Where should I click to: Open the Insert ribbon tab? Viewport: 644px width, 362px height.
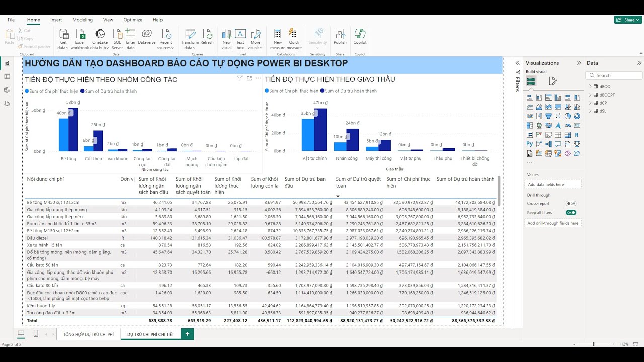[x=56, y=20]
